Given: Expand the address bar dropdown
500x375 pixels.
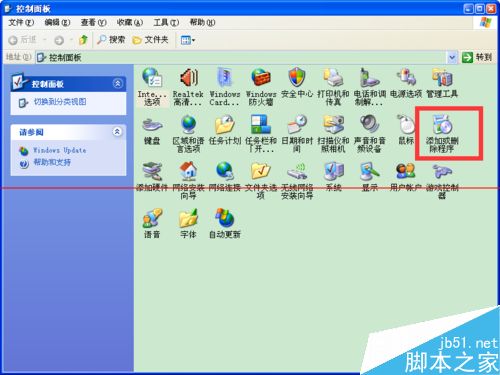Looking at the screenshot, I should tap(452, 57).
